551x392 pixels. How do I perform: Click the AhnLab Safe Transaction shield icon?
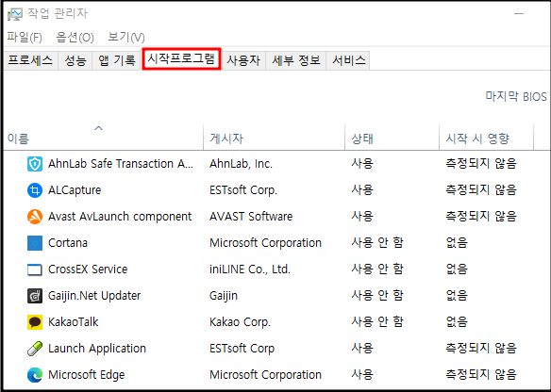(x=35, y=164)
